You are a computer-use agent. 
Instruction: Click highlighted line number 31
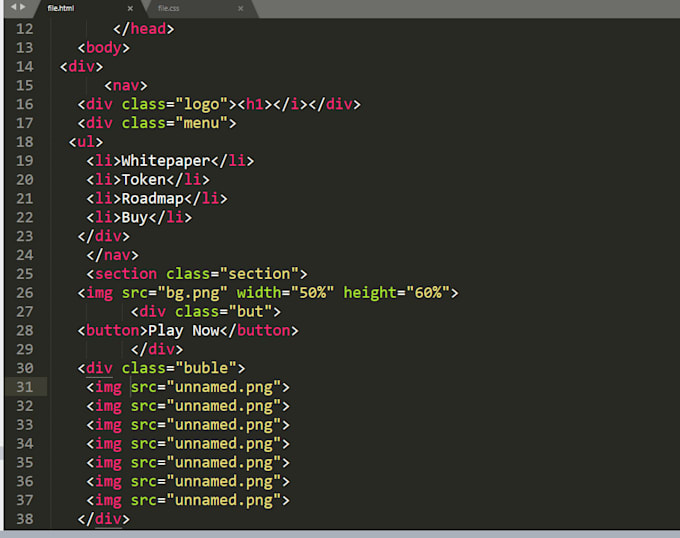[25, 387]
